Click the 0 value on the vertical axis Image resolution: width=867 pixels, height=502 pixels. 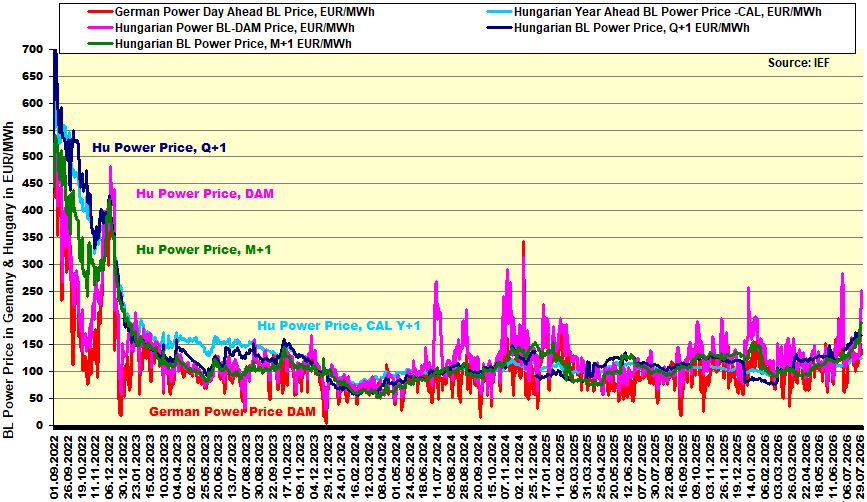point(39,425)
